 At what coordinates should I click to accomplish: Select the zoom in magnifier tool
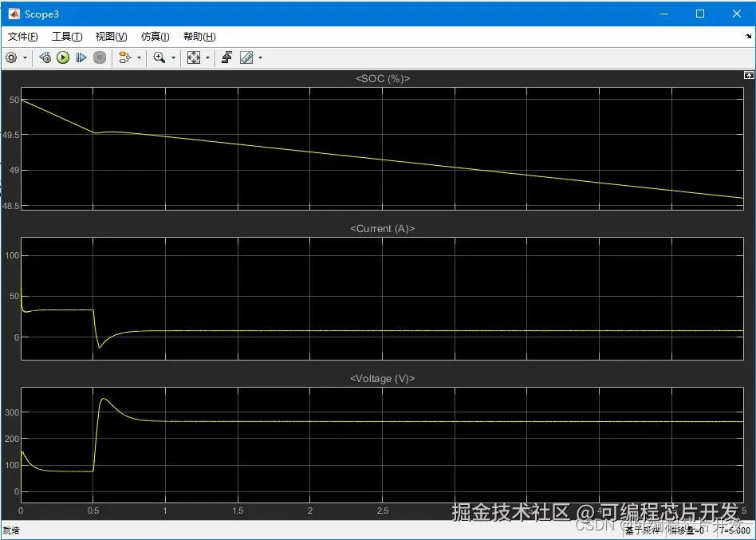159,58
